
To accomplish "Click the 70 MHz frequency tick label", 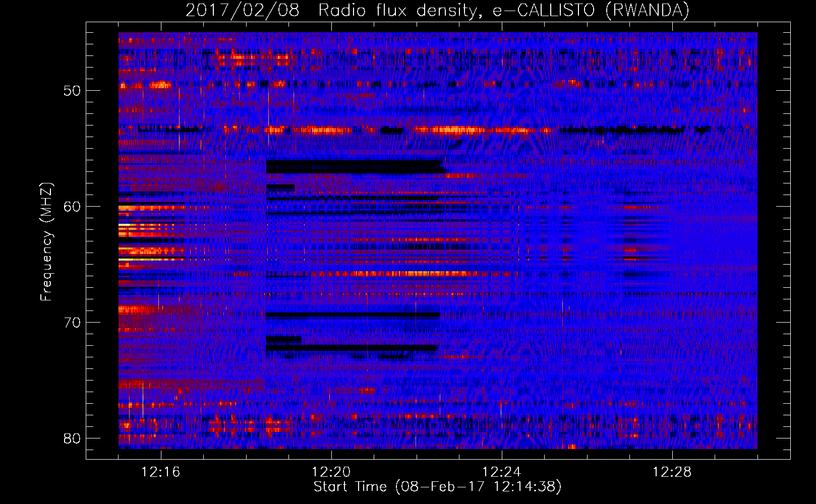I will tap(72, 323).
